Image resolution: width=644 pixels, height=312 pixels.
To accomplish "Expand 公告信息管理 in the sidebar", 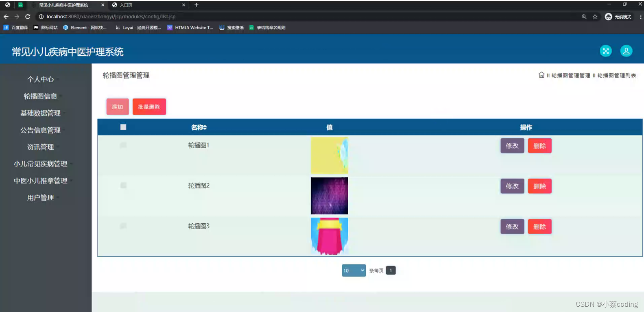I will pyautogui.click(x=41, y=130).
